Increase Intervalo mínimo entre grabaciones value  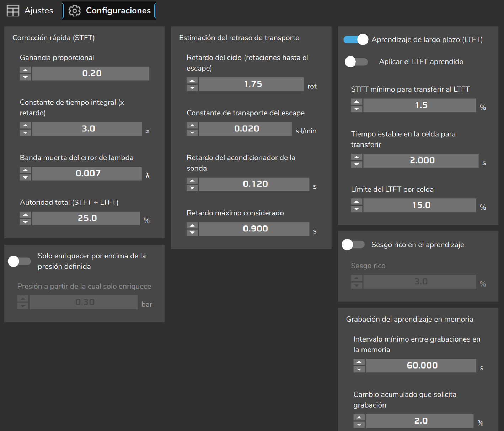click(x=359, y=362)
